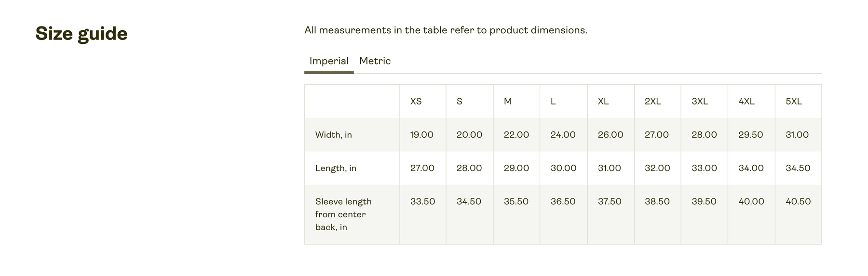Select the Imperial tab
The image size is (868, 276).
tap(329, 61)
